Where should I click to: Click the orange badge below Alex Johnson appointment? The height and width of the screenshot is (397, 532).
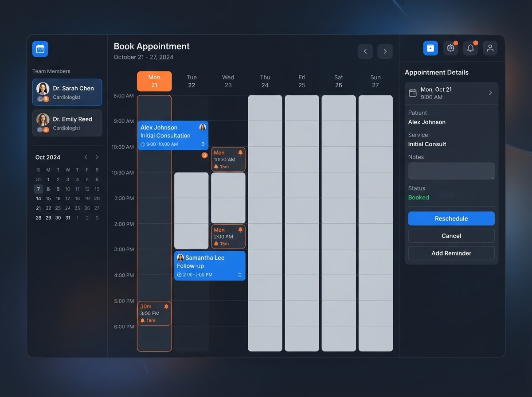pyautogui.click(x=204, y=155)
